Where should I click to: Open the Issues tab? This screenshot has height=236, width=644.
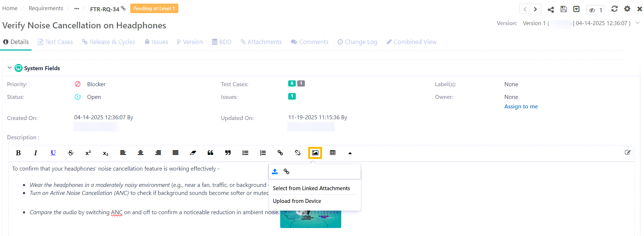pos(156,42)
